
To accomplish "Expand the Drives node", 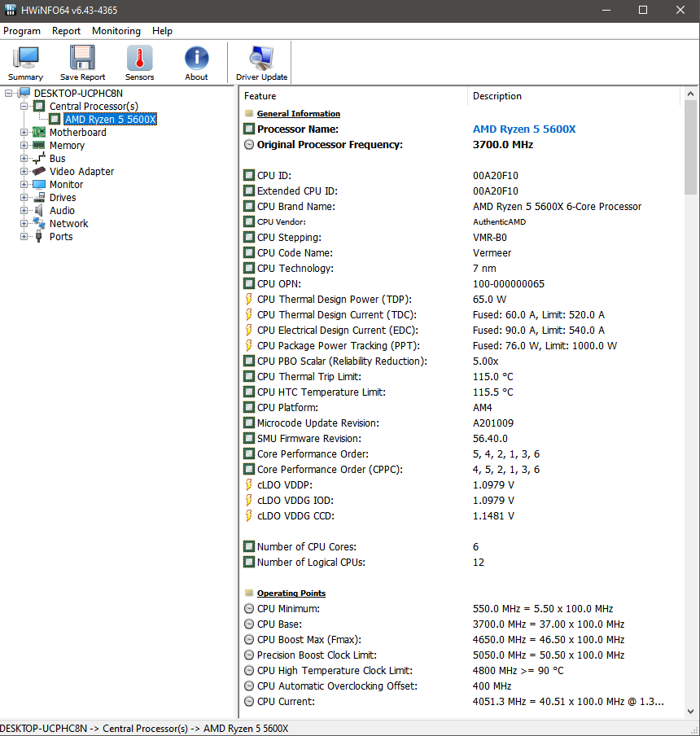I will (24, 198).
